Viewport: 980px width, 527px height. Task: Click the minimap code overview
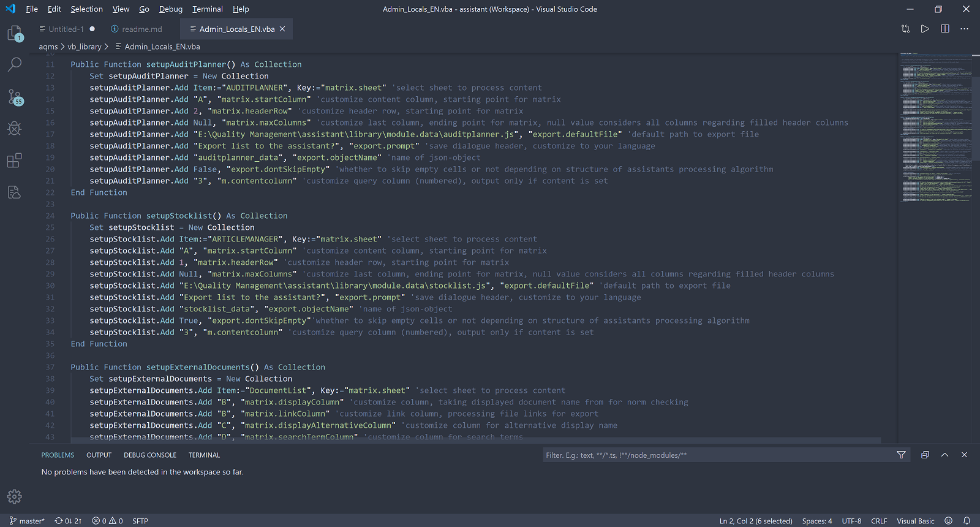935,129
